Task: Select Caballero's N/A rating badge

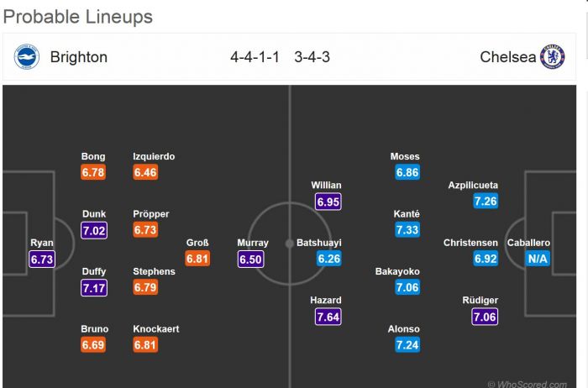Action: click(538, 259)
